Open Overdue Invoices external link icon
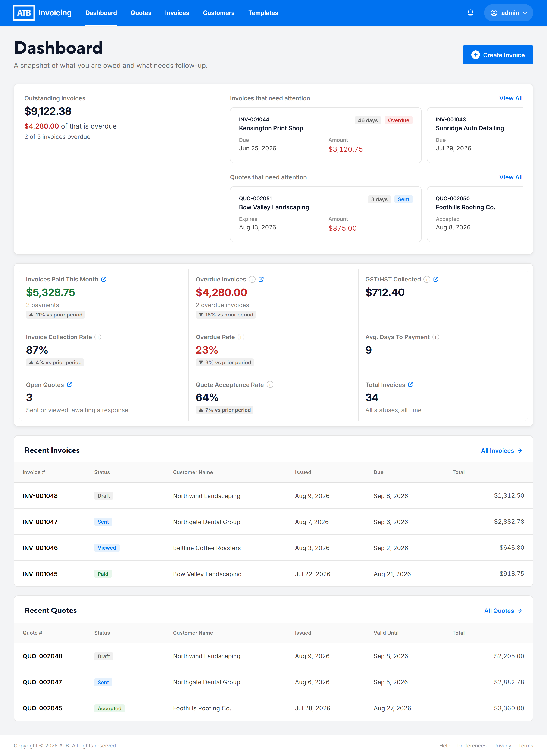 [x=261, y=279]
